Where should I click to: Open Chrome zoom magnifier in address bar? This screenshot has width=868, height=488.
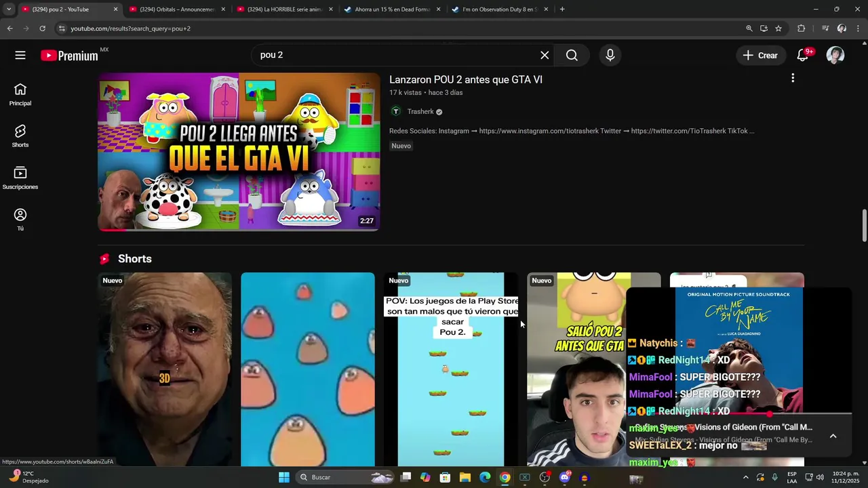tap(749, 28)
